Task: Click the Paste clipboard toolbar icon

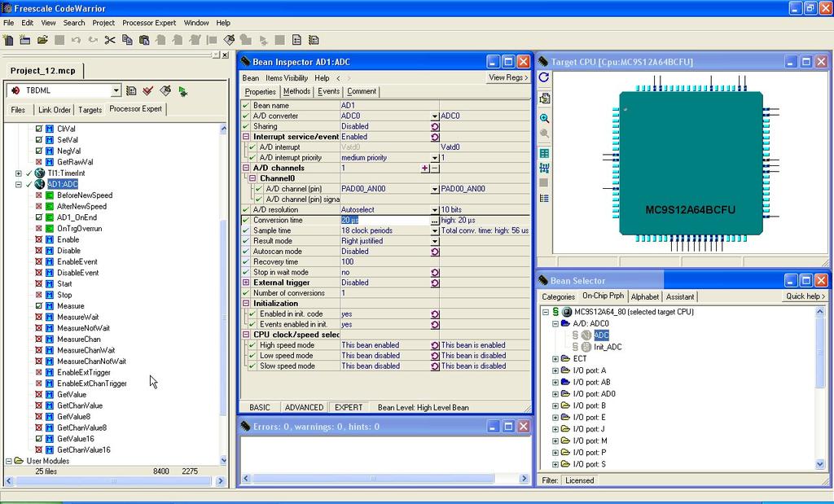Action: (144, 40)
